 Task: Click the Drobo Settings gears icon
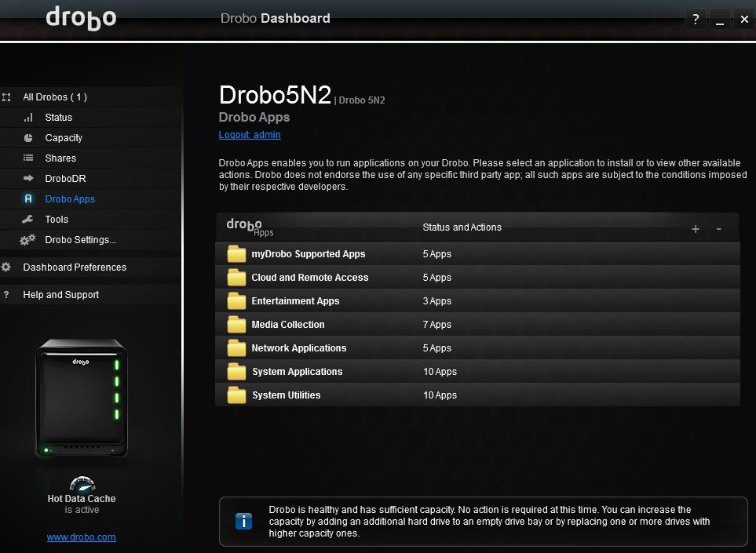[27, 239]
